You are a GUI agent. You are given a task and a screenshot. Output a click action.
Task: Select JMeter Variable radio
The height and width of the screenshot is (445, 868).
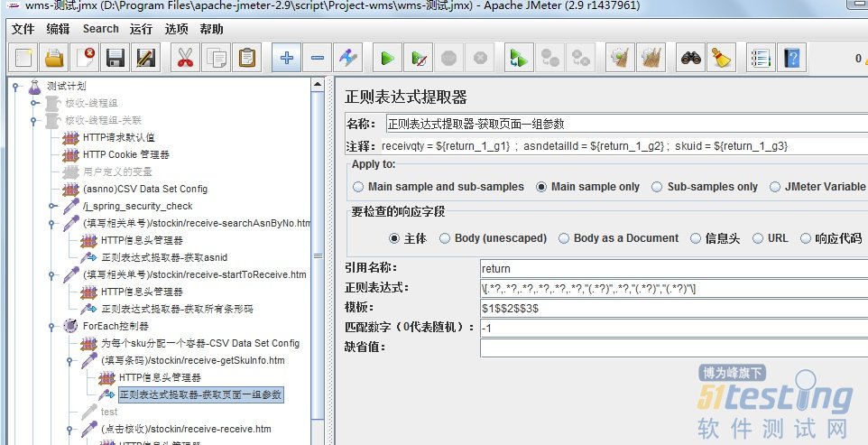pos(774,187)
